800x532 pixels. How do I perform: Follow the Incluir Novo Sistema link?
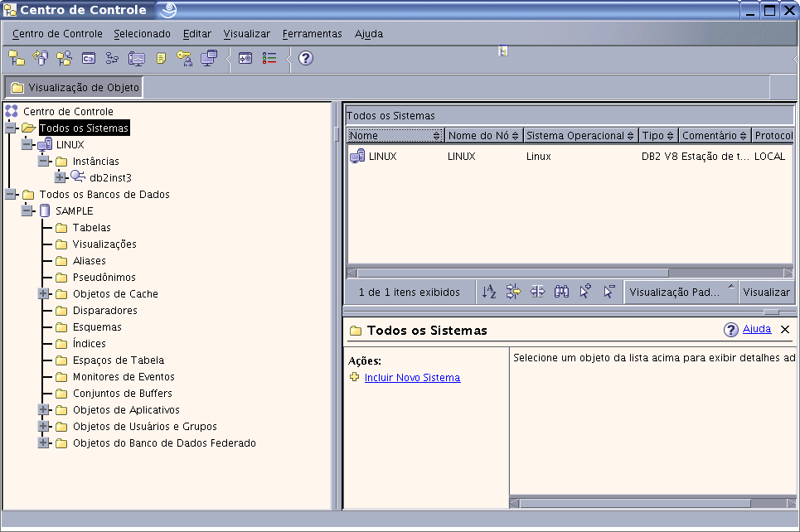click(412, 377)
